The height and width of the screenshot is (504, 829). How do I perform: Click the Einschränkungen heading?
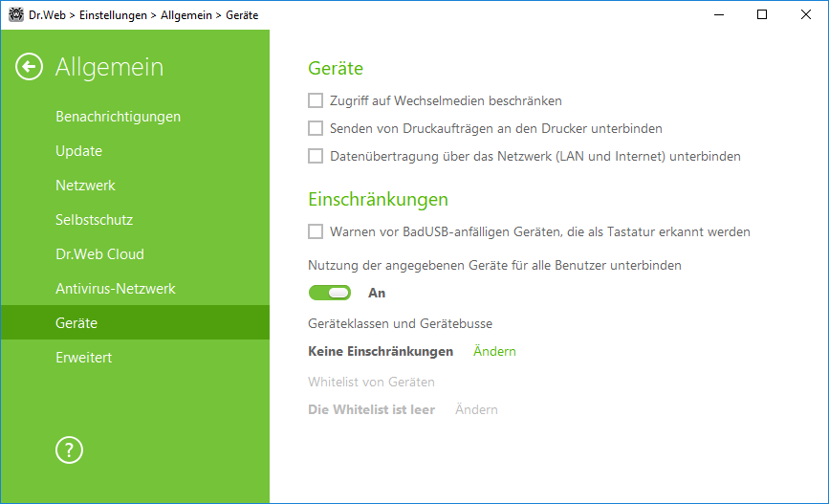378,199
